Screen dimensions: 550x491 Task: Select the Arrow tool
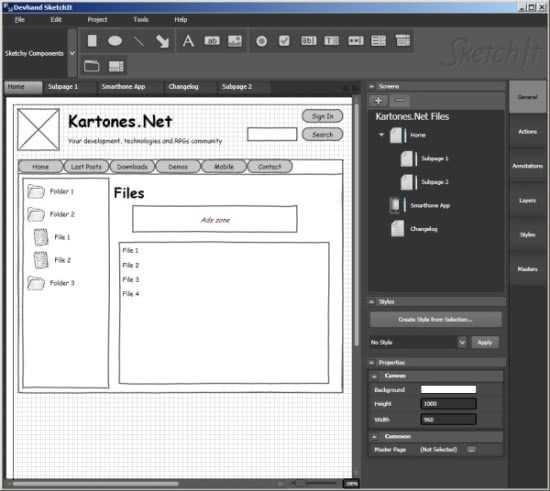(162, 41)
